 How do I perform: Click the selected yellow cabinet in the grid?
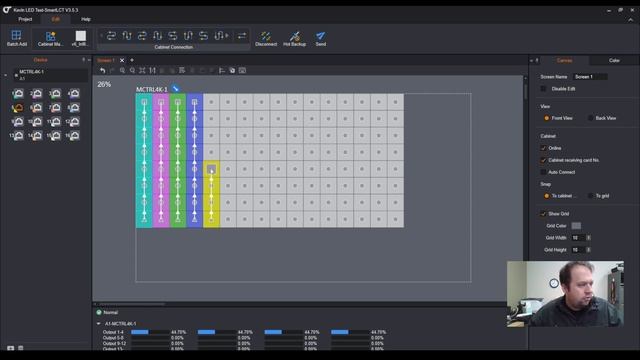pyautogui.click(x=211, y=169)
